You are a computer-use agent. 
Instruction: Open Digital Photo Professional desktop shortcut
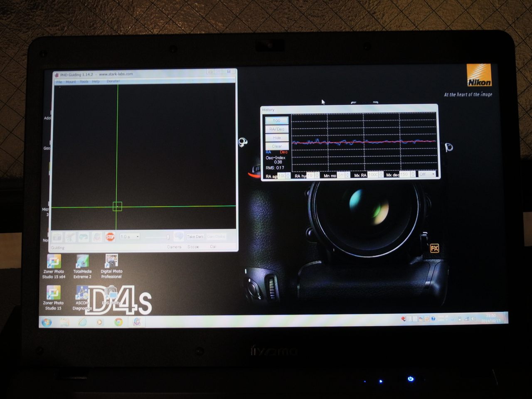click(x=111, y=266)
